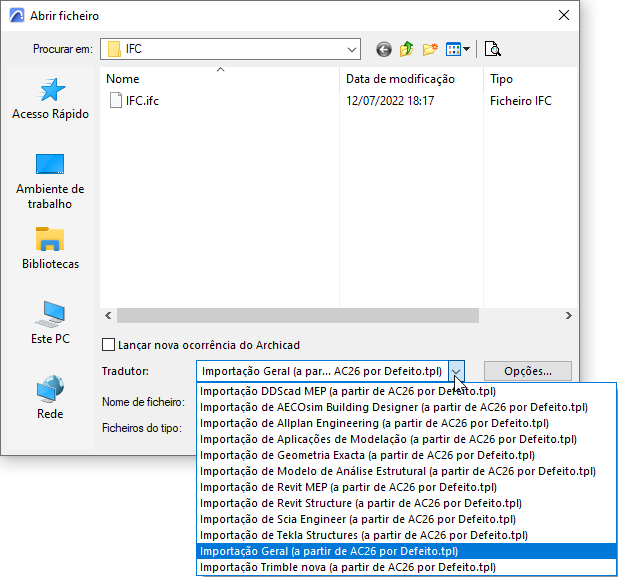Open Acesso Rápido location
The height and width of the screenshot is (577, 618).
pos(50,99)
